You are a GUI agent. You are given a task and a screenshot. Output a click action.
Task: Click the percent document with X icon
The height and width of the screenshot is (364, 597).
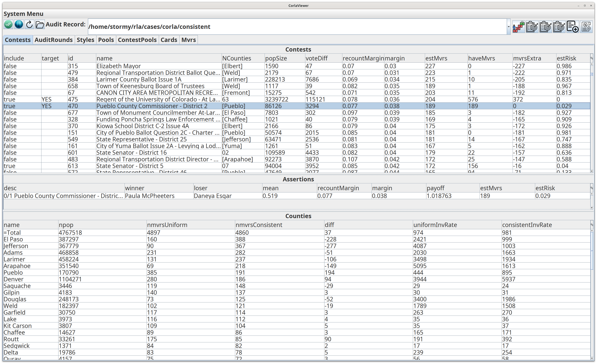pyautogui.click(x=586, y=27)
